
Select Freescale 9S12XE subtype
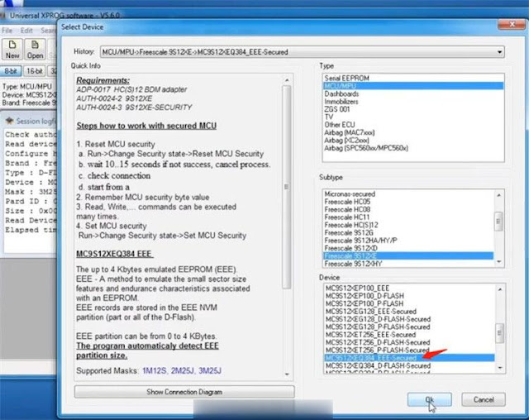(x=408, y=256)
